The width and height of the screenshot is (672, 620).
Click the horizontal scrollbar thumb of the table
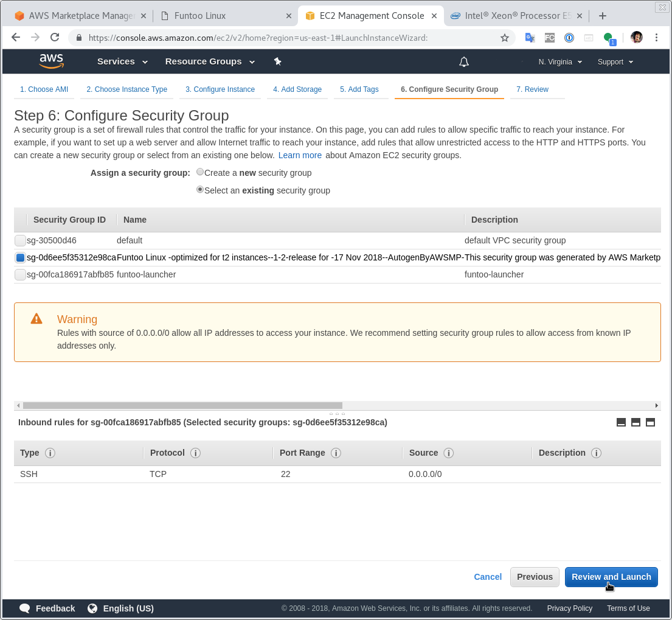pos(182,406)
